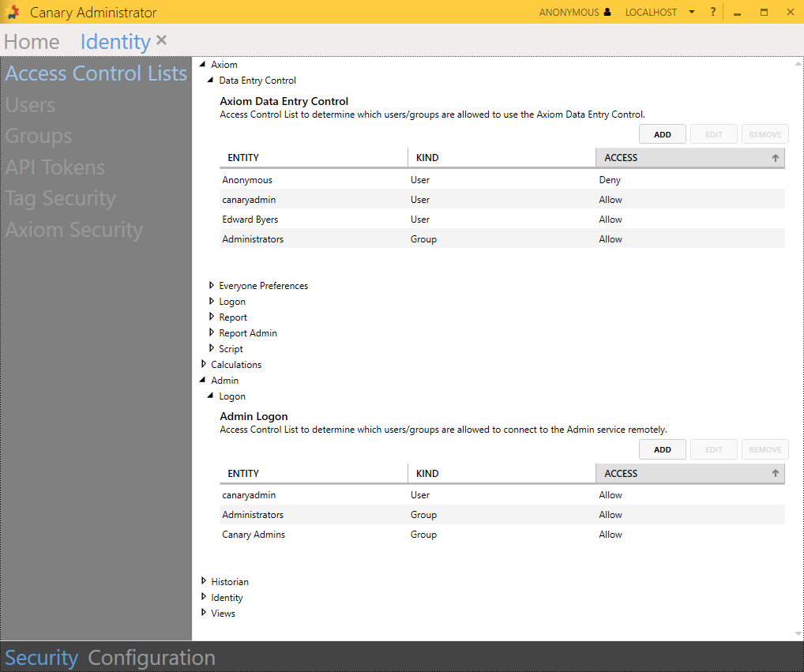
Task: Open the Users section in sidebar
Action: (x=30, y=105)
